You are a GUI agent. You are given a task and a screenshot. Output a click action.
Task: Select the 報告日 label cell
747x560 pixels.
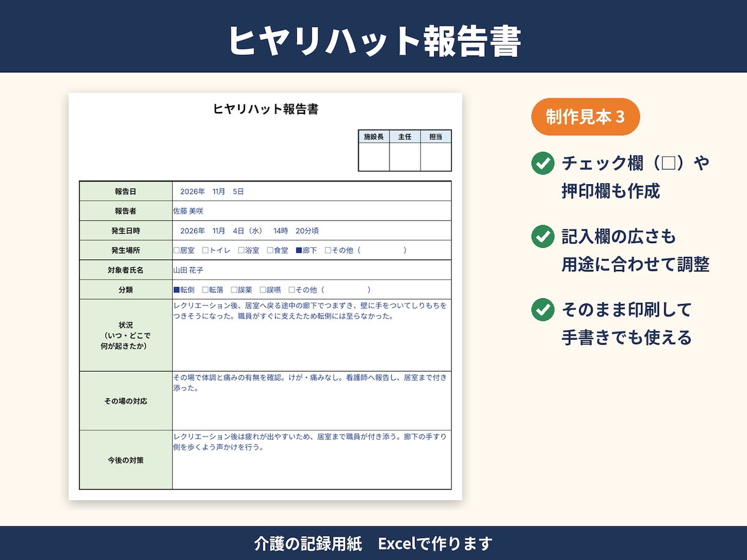(x=126, y=192)
